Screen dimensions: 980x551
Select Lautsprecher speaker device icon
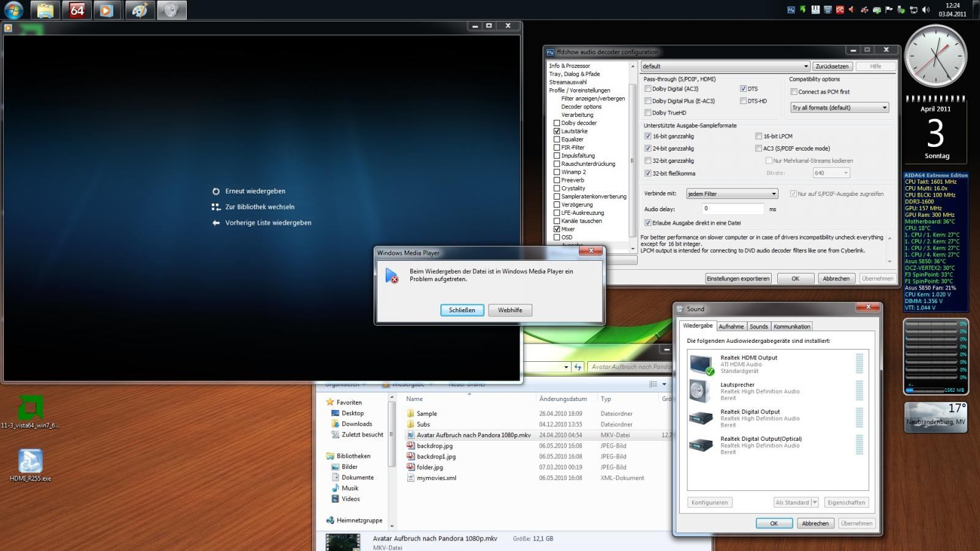pyautogui.click(x=701, y=391)
